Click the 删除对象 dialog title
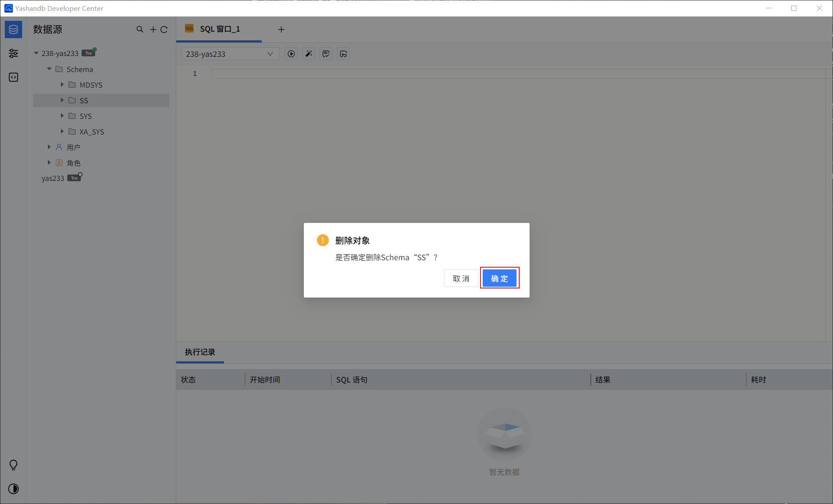Viewport: 833px width, 504px height. coord(352,240)
